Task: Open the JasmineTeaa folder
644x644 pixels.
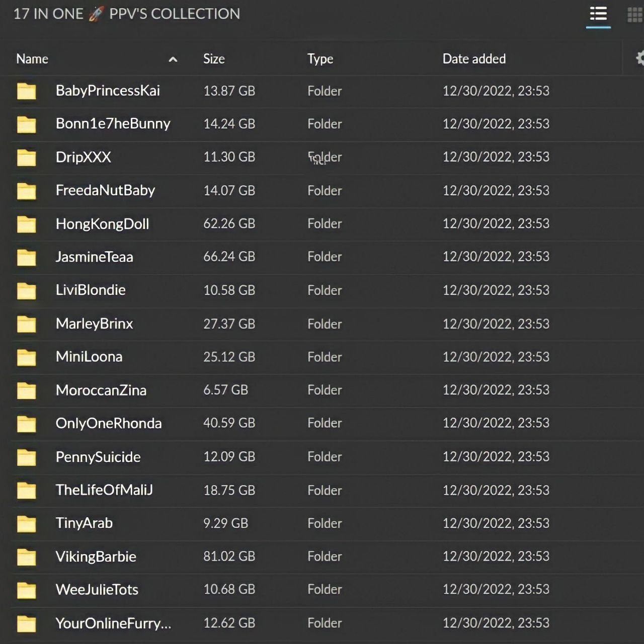Action: pos(94,257)
